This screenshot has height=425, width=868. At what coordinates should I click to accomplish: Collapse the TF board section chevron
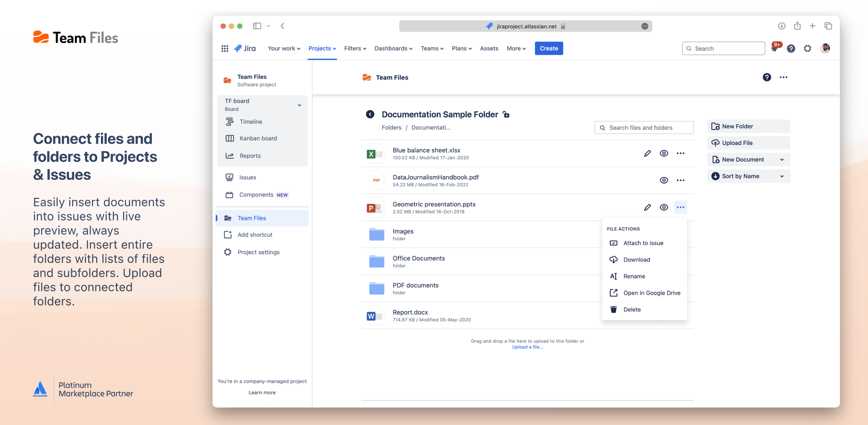click(300, 105)
